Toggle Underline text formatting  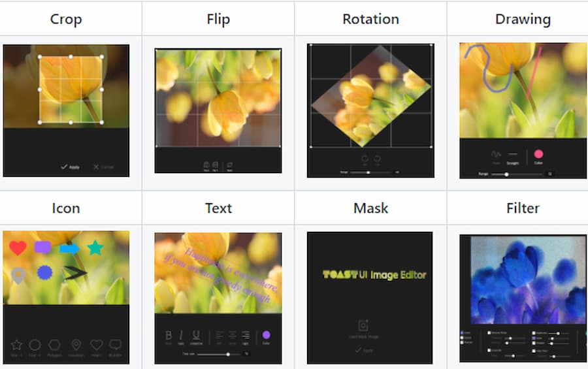(196, 335)
